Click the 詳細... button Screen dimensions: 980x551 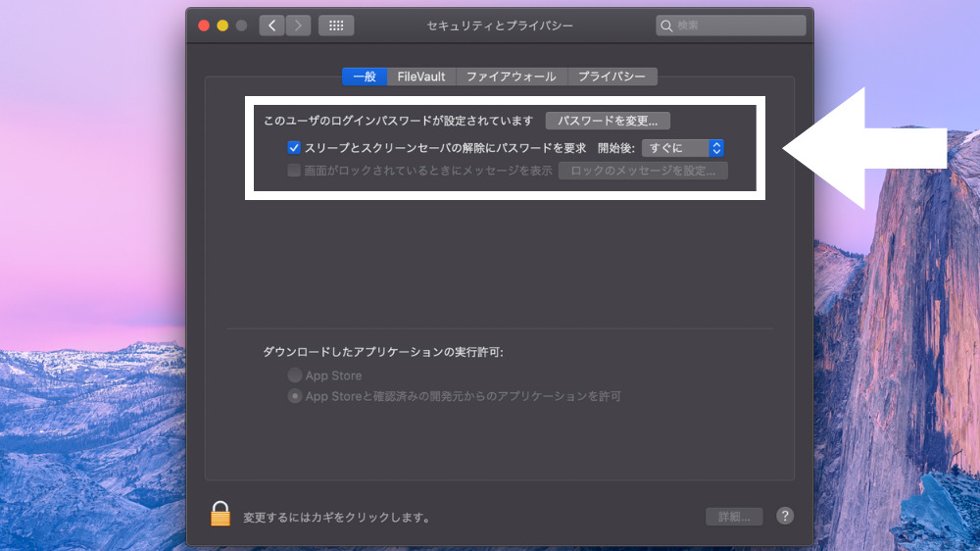(x=734, y=517)
